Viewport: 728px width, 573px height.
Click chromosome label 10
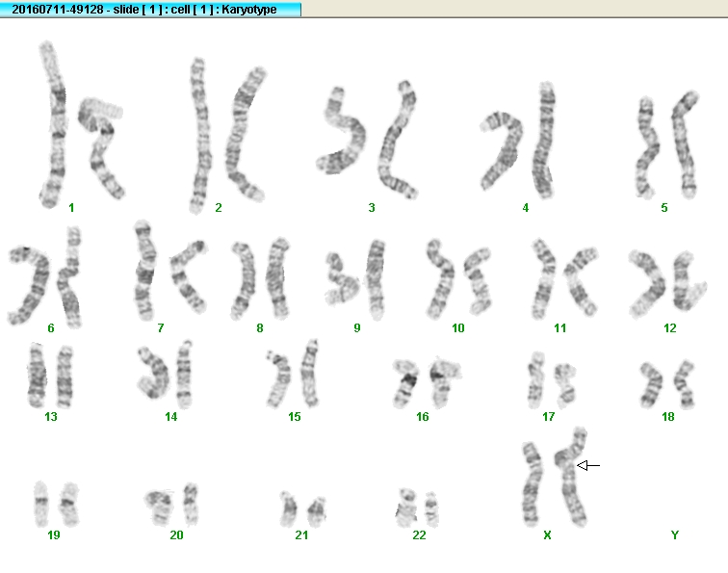click(457, 328)
